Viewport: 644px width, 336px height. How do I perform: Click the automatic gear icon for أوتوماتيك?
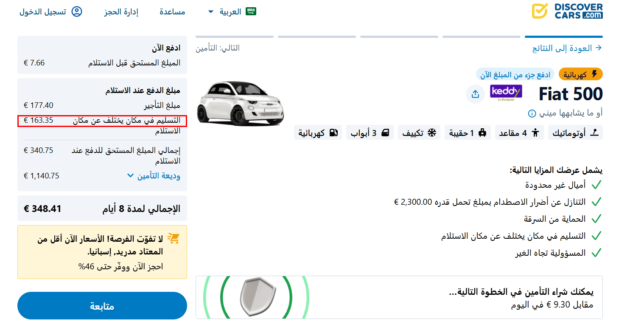(594, 133)
